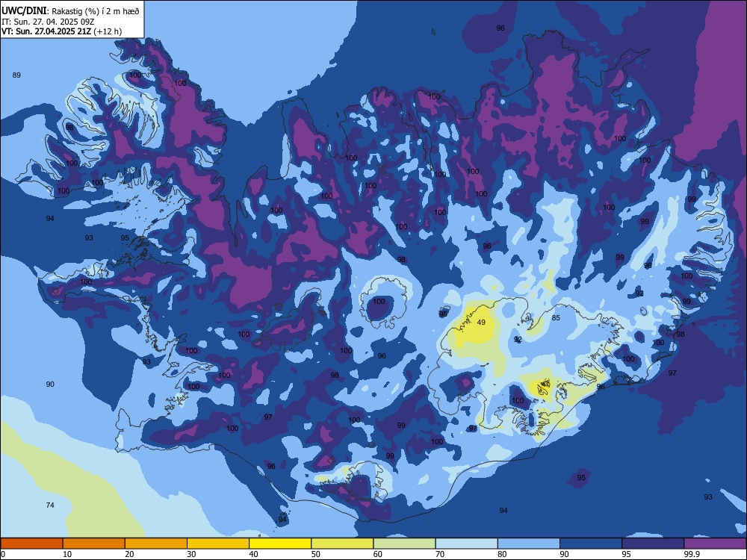Pick the 20–30 amber legend swatch
Image resolution: width=747 pixels, height=560 pixels.
point(156,544)
